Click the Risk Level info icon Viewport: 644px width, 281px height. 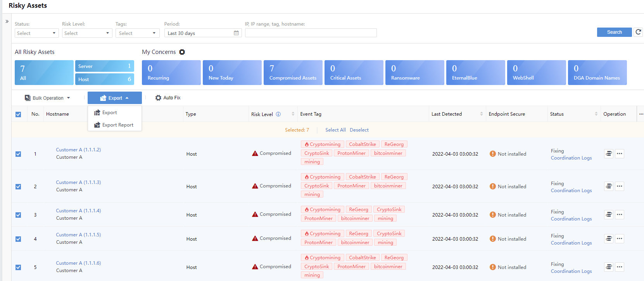[x=278, y=114]
